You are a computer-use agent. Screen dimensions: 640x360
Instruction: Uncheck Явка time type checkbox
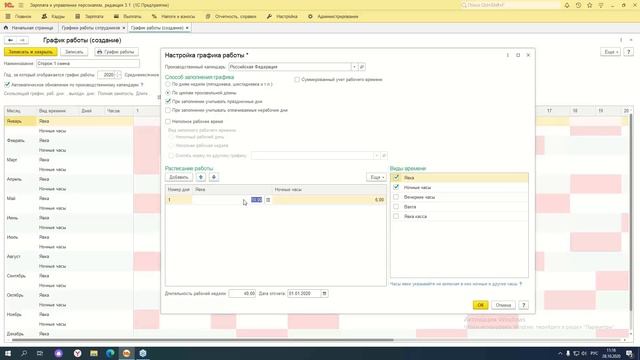pyautogui.click(x=396, y=178)
